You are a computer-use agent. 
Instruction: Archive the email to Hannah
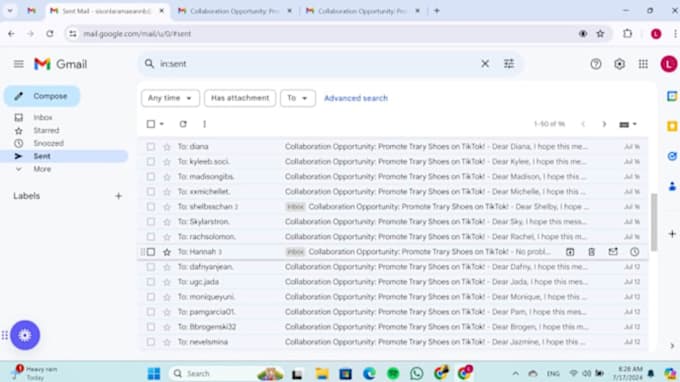(570, 252)
